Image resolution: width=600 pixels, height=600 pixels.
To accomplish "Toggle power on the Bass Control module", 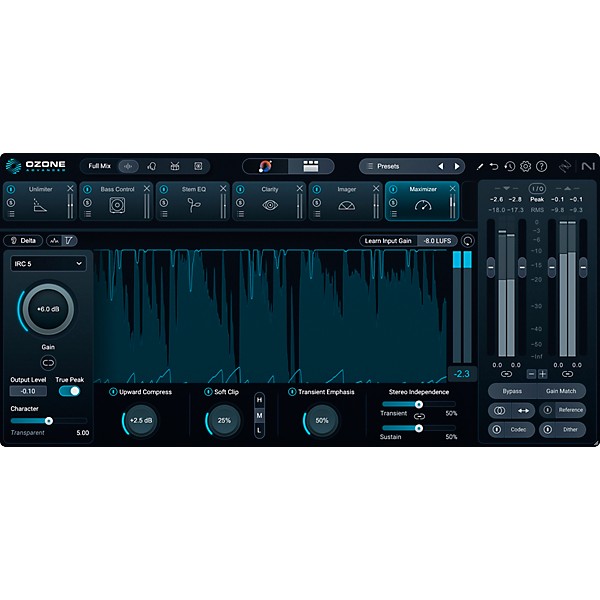I will point(87,189).
